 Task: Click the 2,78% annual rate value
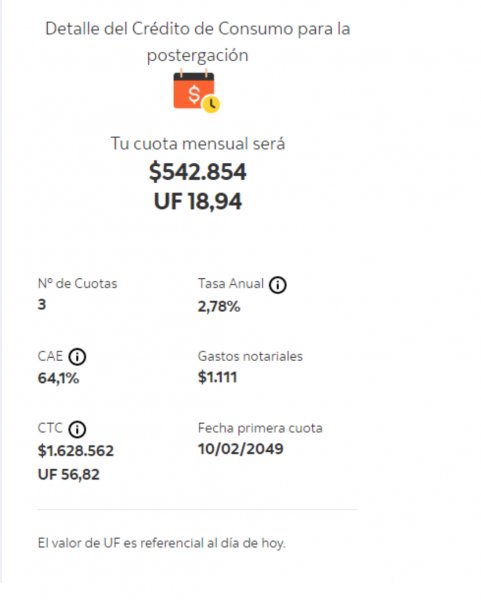point(219,307)
